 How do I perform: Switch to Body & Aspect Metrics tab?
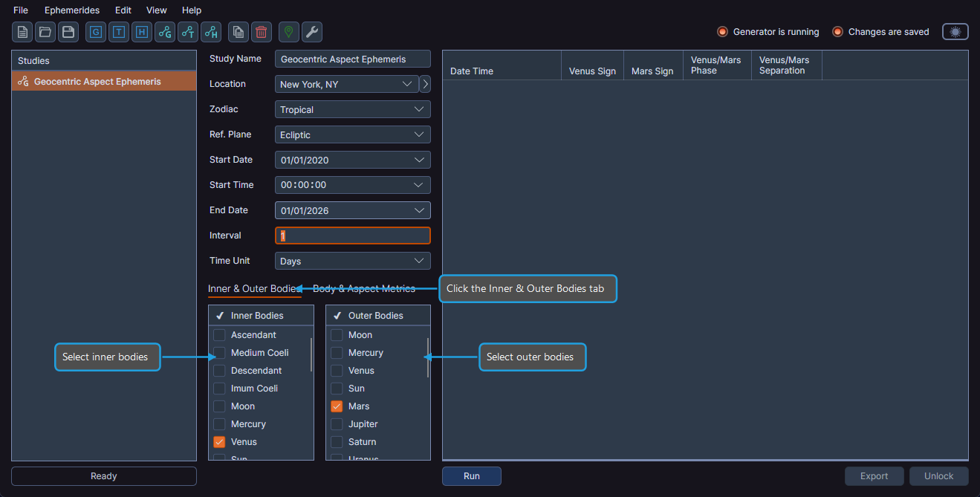[x=364, y=288]
